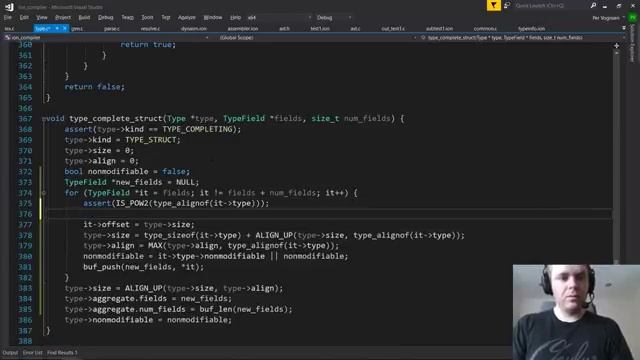
Task: Open the Tools menu
Action: (x=147, y=18)
